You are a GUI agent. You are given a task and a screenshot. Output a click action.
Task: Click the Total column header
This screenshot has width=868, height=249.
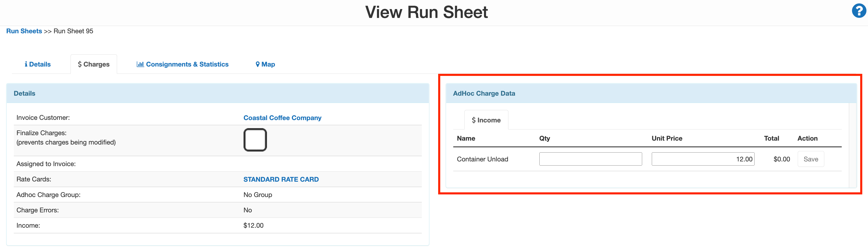771,138
